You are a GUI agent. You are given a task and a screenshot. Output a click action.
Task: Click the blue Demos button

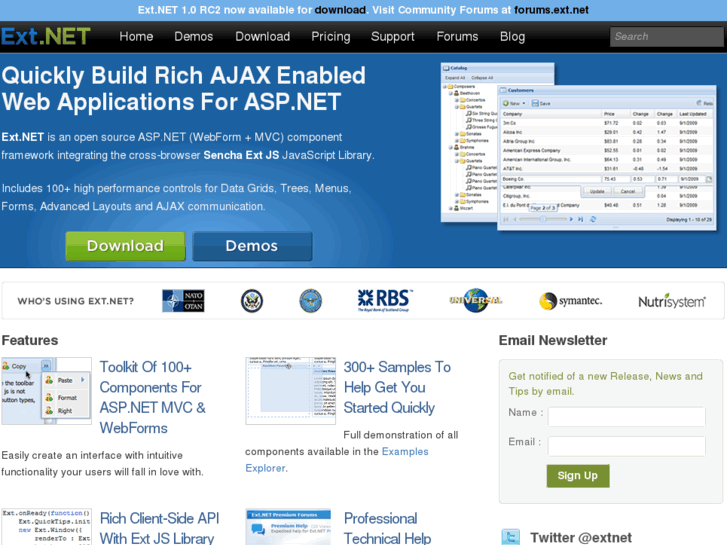coord(252,246)
